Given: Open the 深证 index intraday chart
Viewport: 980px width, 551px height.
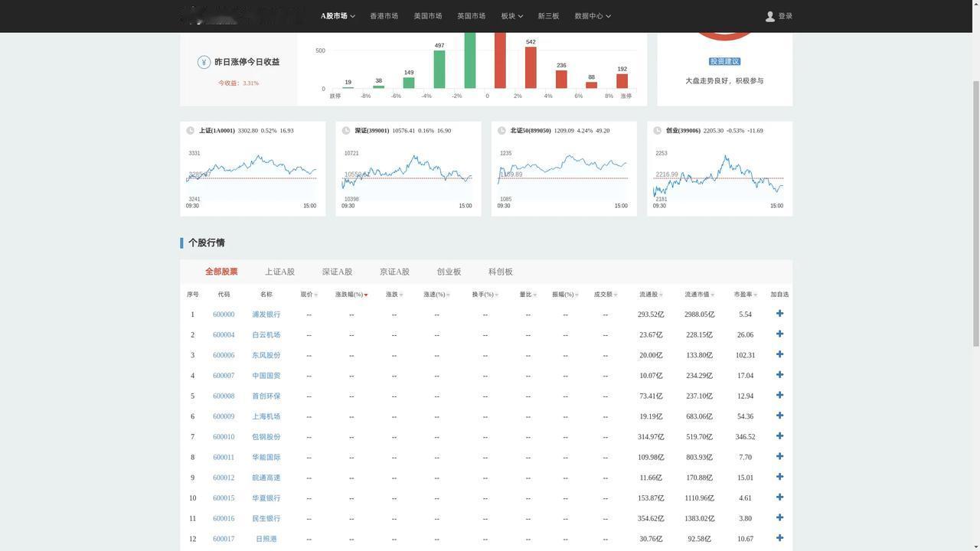Looking at the screenshot, I should [x=408, y=178].
